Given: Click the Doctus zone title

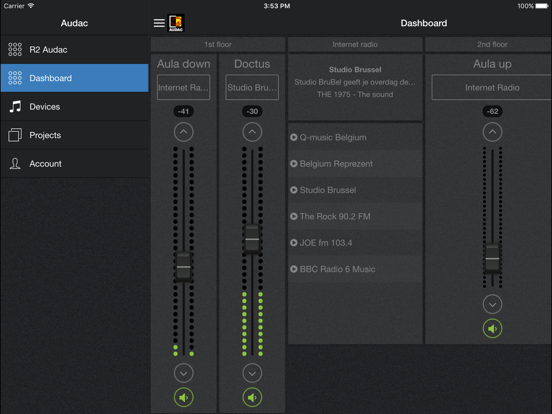Looking at the screenshot, I should pyautogui.click(x=252, y=64).
